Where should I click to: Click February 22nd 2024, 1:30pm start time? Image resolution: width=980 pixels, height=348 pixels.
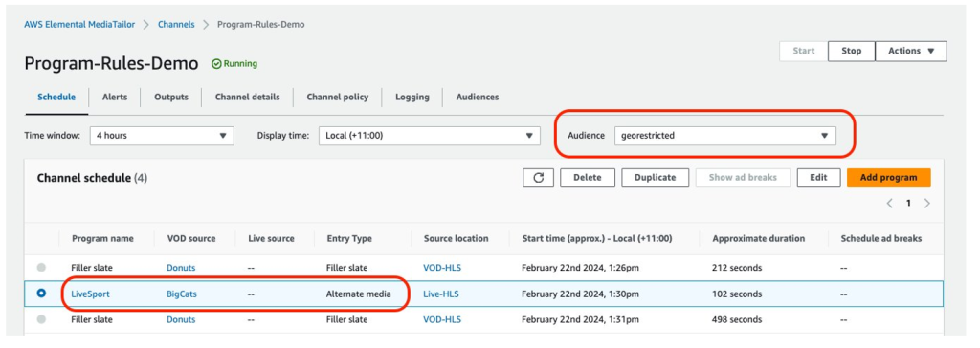(x=580, y=294)
